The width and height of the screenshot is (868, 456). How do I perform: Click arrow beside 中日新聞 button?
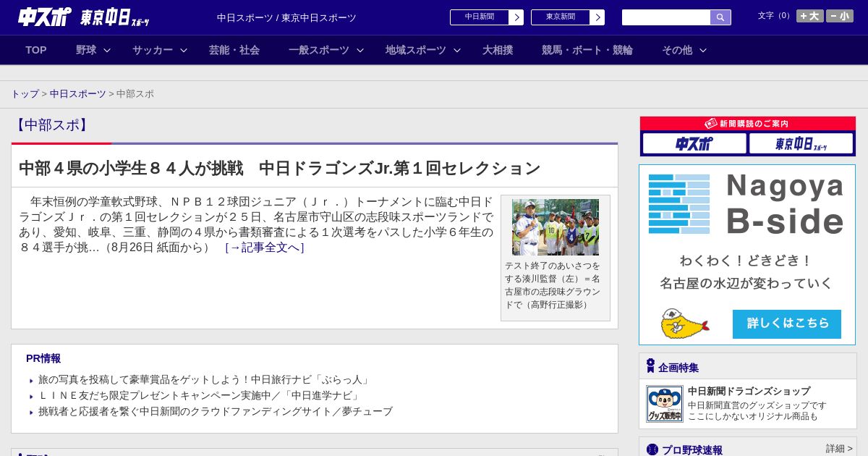(x=516, y=17)
